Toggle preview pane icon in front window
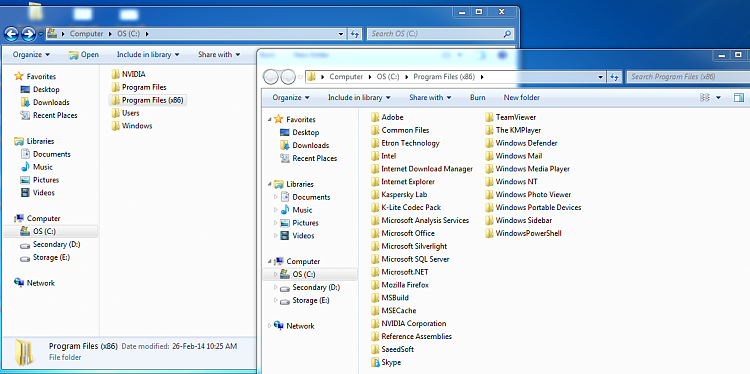The image size is (750, 374). tap(739, 98)
